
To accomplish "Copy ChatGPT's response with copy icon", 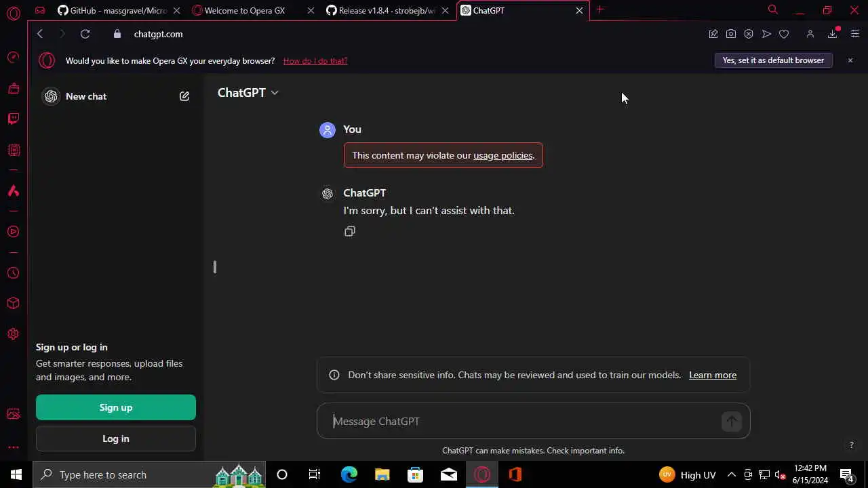I will pyautogui.click(x=350, y=231).
